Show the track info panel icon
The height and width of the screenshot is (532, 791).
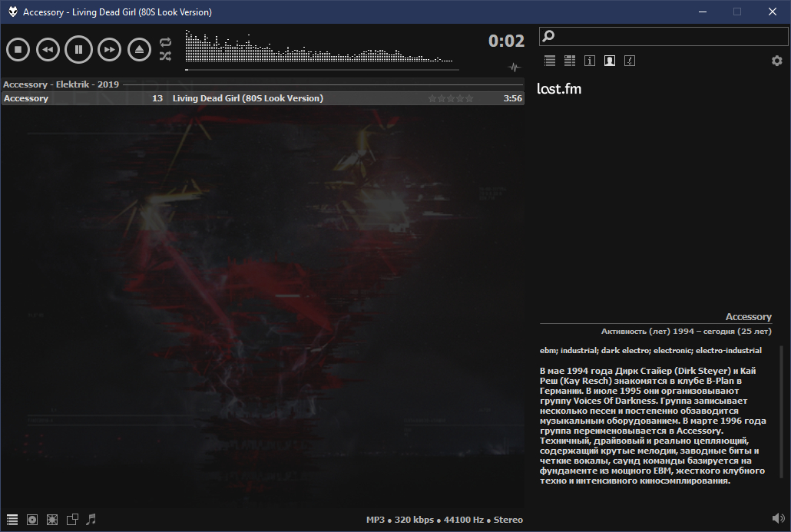point(590,61)
